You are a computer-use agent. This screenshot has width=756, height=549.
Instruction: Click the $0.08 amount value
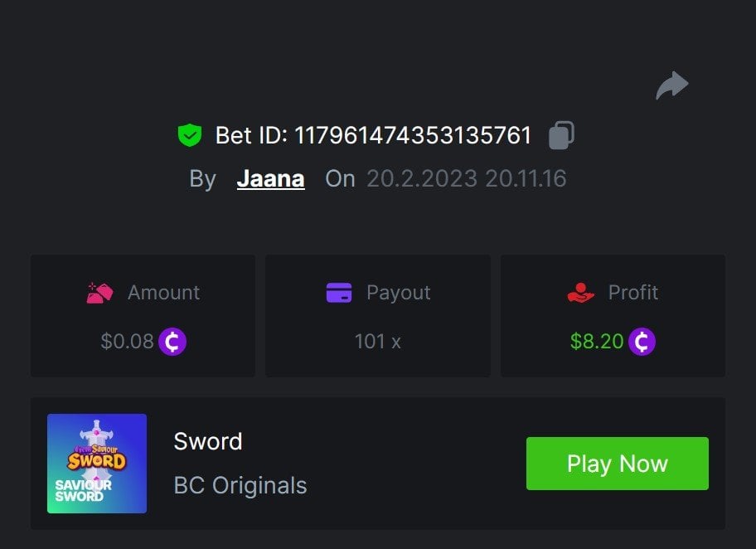(127, 342)
